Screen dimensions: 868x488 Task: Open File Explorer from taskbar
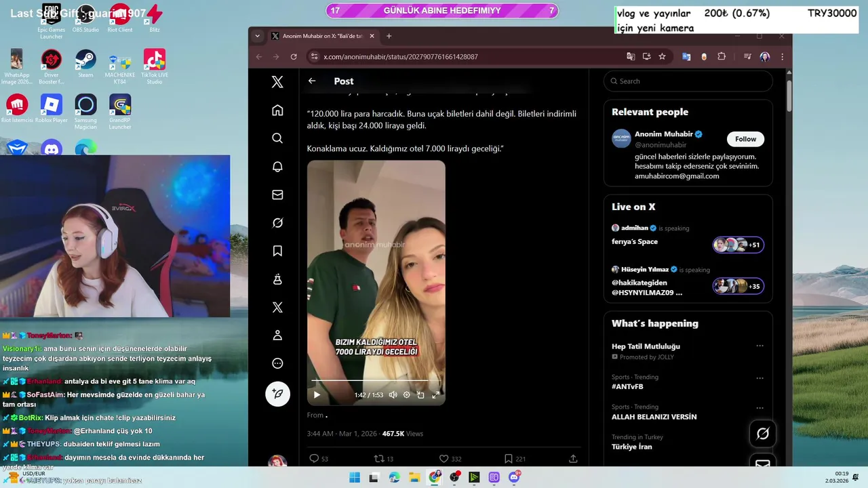414,478
